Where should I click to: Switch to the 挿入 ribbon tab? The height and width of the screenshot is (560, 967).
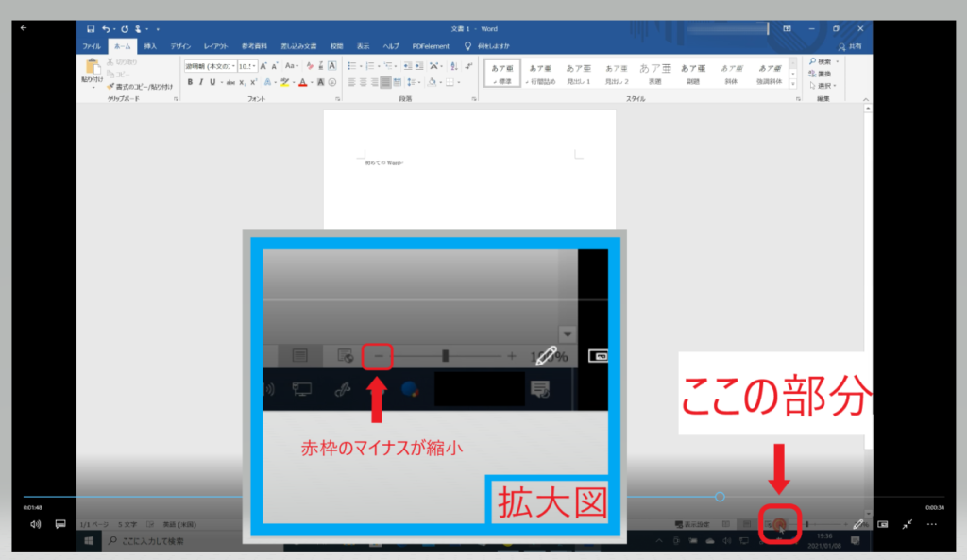150,45
